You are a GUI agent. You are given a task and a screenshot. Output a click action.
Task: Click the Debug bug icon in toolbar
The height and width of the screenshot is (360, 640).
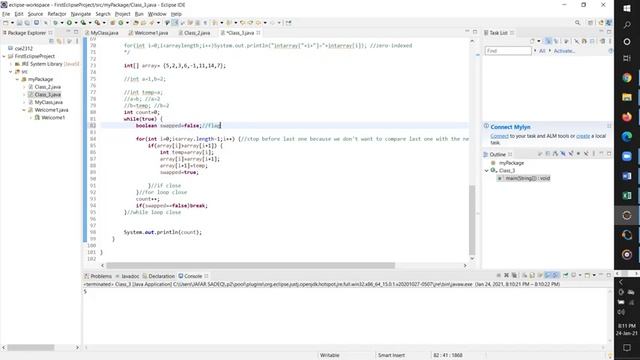[x=56, y=23]
